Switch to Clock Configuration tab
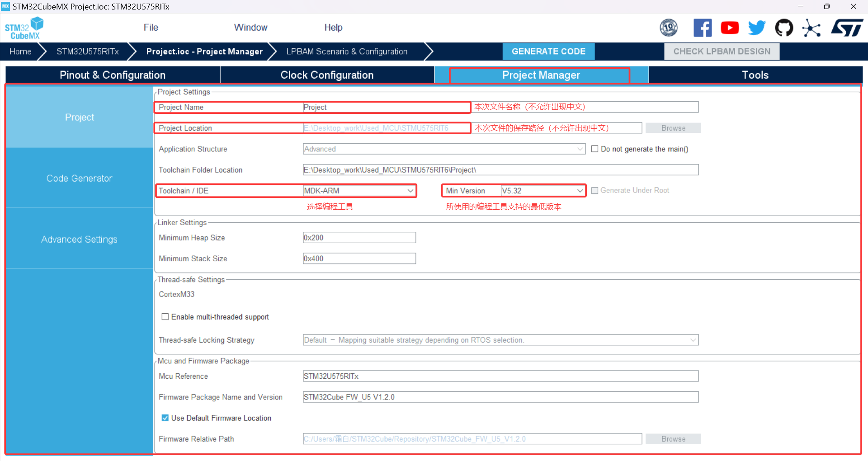 pos(327,75)
